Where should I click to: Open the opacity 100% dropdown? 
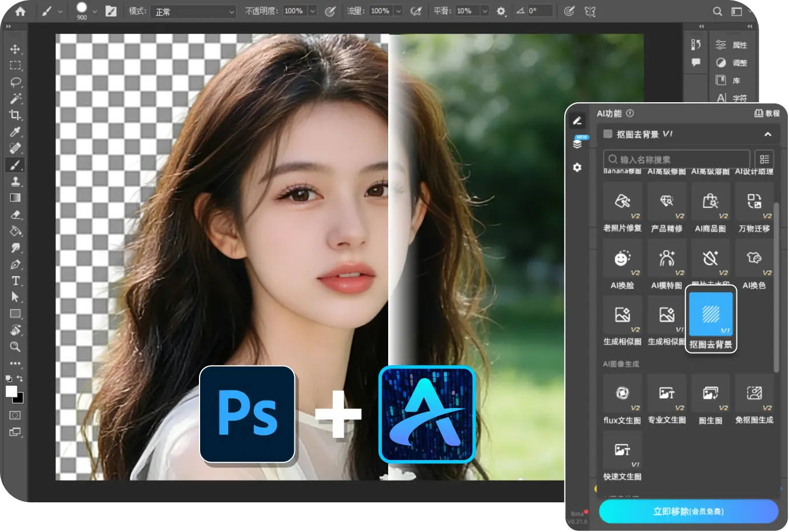(x=312, y=11)
